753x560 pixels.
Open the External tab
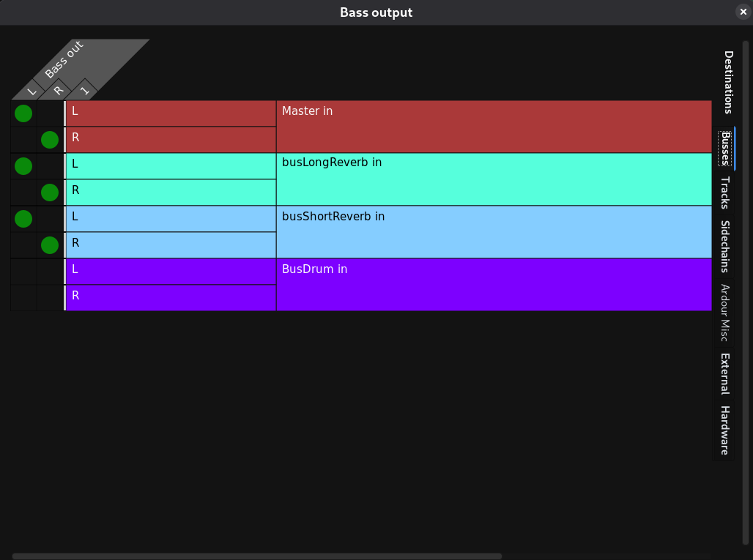(x=724, y=373)
